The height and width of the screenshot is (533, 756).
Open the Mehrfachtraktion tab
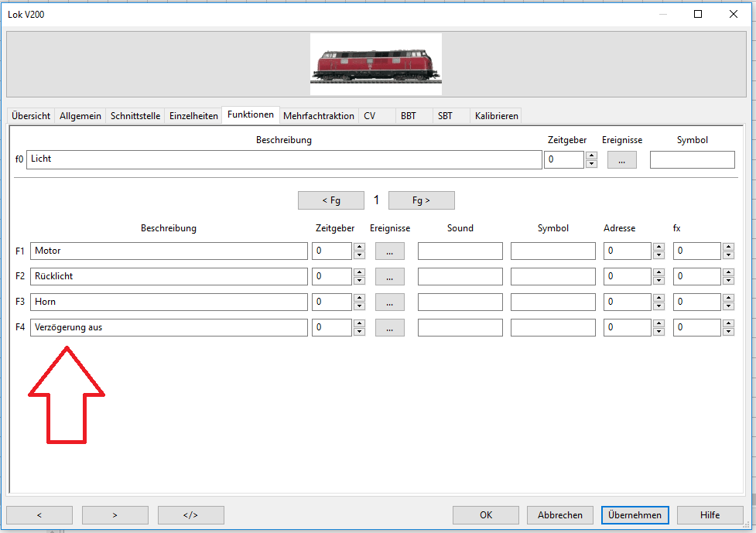pos(318,116)
